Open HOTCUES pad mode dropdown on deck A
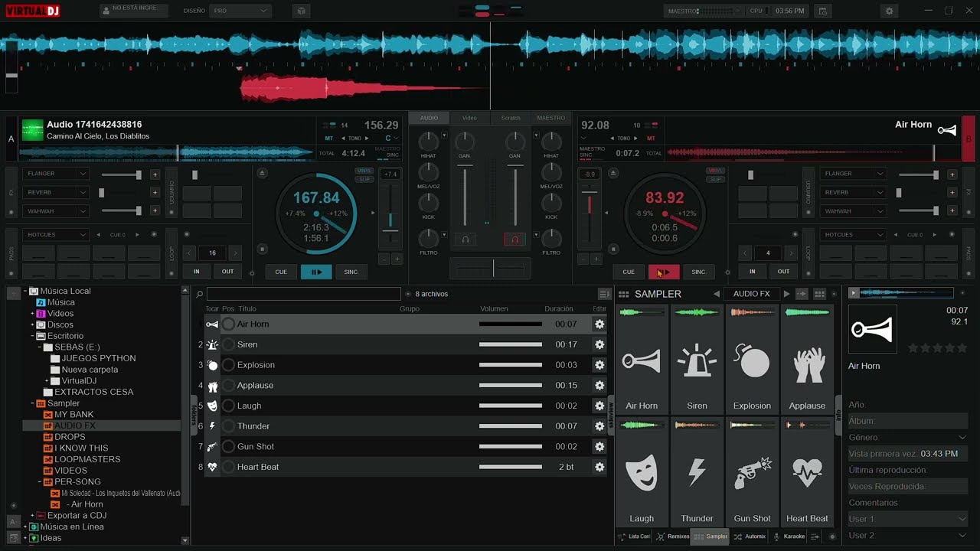The image size is (980, 551). 57,235
